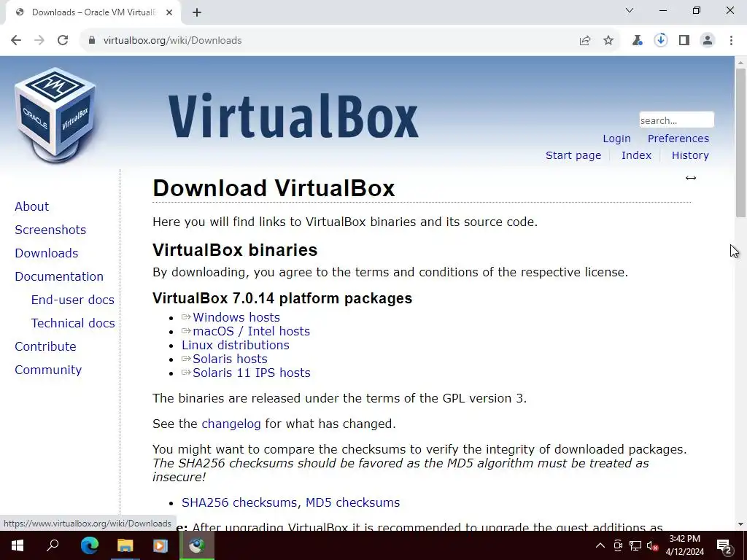Open File Explorer from taskbar

coord(125,545)
